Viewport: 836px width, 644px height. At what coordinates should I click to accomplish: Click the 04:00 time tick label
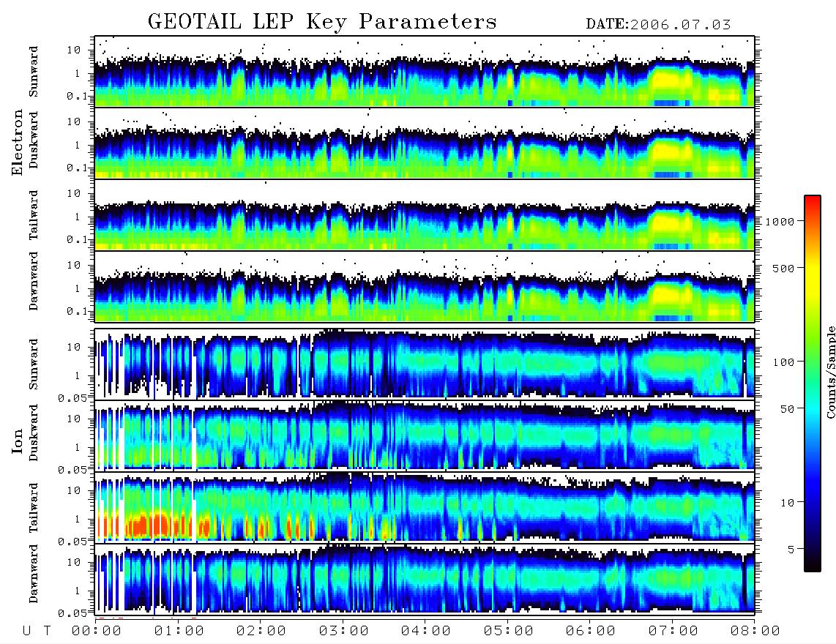point(426,631)
